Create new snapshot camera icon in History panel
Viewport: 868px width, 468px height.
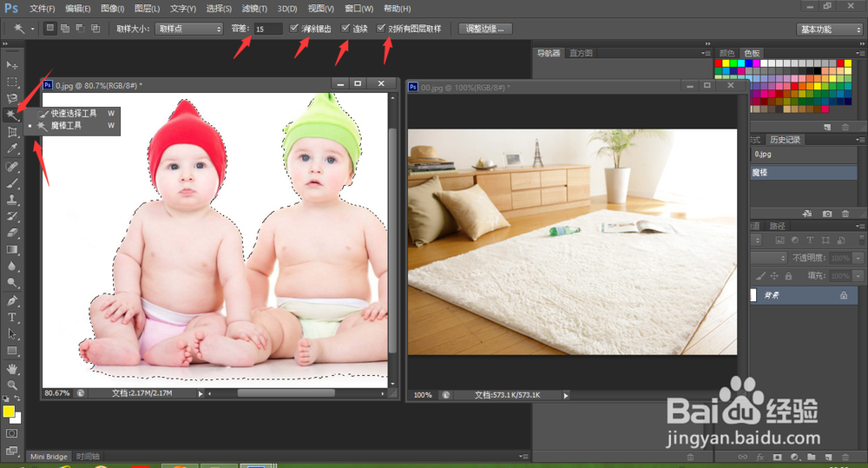coord(827,214)
